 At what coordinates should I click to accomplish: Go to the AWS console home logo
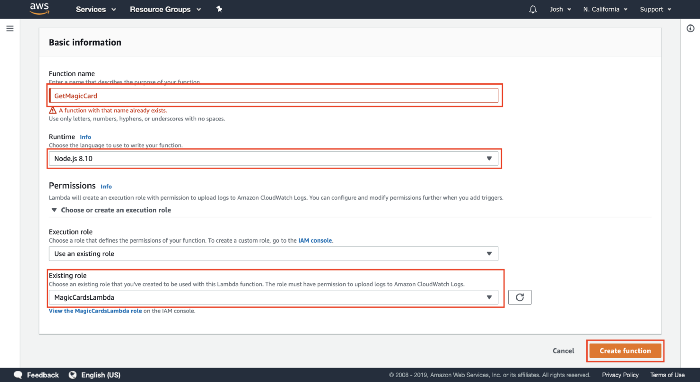pos(39,8)
